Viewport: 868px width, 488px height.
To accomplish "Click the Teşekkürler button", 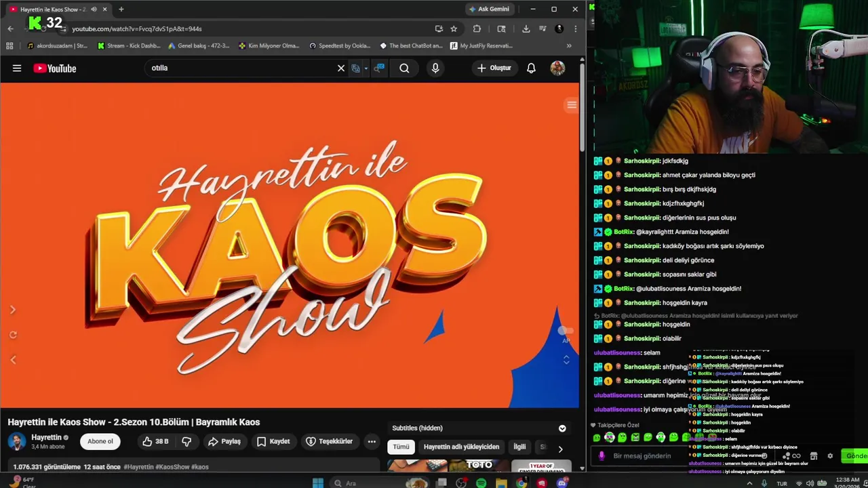I will point(330,441).
